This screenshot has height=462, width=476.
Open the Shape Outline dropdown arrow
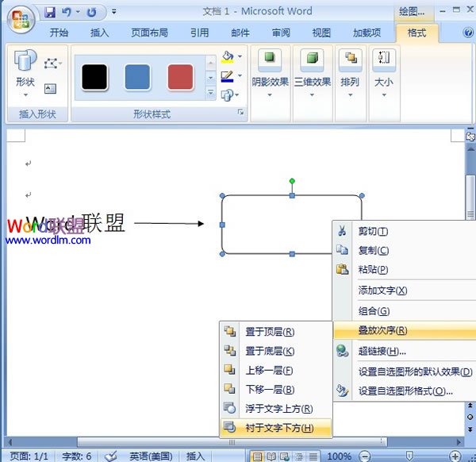[x=240, y=75]
